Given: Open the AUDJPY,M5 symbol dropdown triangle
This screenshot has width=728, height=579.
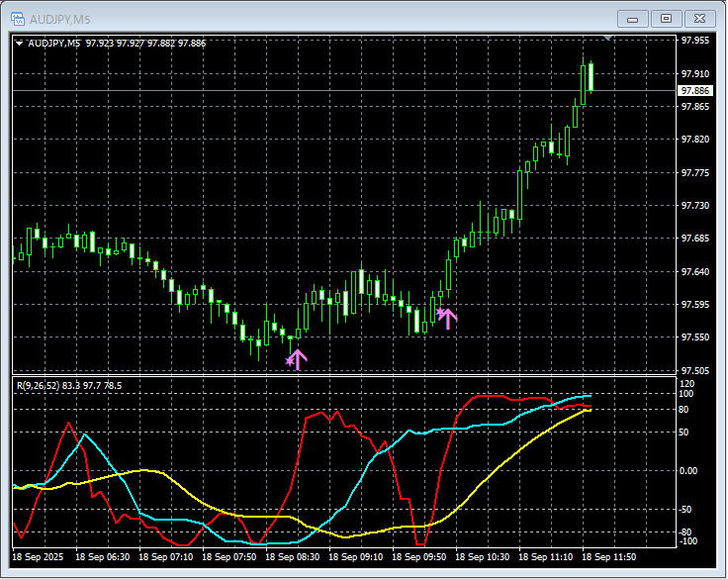Looking at the screenshot, I should 20,44.
